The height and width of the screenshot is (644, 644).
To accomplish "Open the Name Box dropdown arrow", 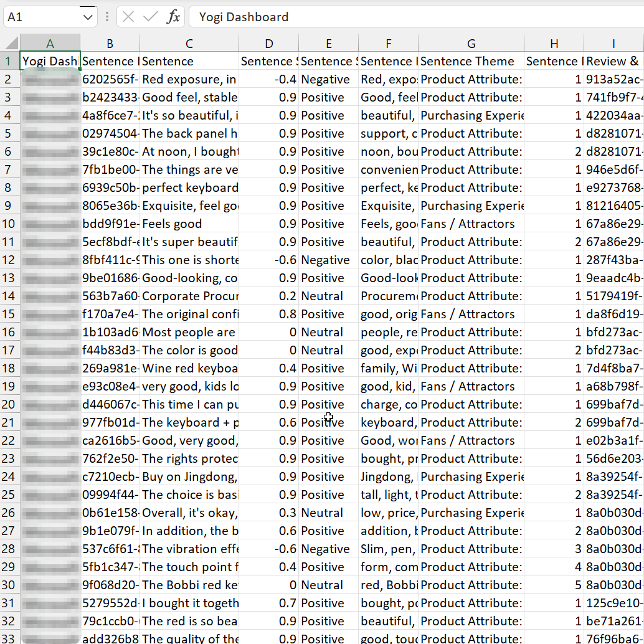I will [87, 17].
